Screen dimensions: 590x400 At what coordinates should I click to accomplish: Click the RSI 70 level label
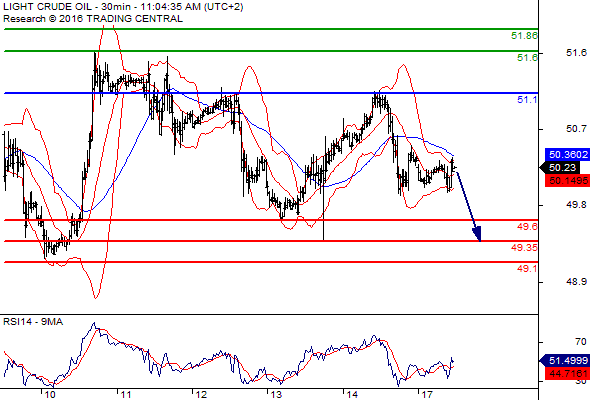tap(581, 342)
